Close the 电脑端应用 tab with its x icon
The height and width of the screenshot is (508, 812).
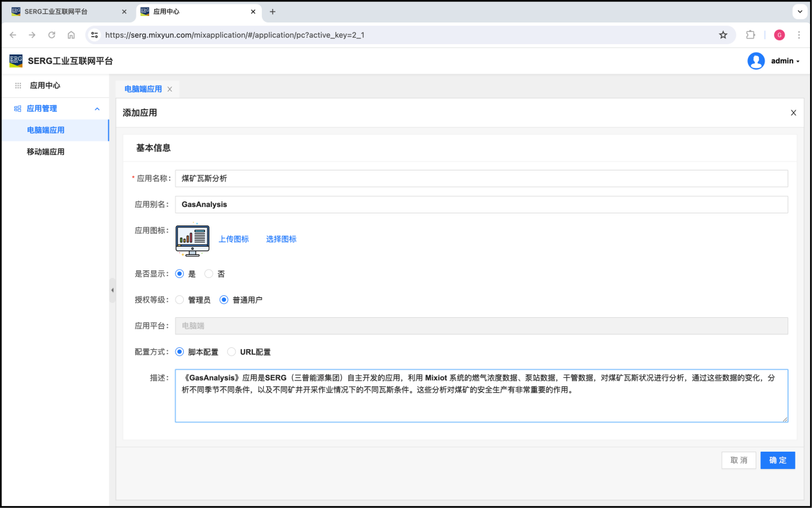(x=170, y=89)
